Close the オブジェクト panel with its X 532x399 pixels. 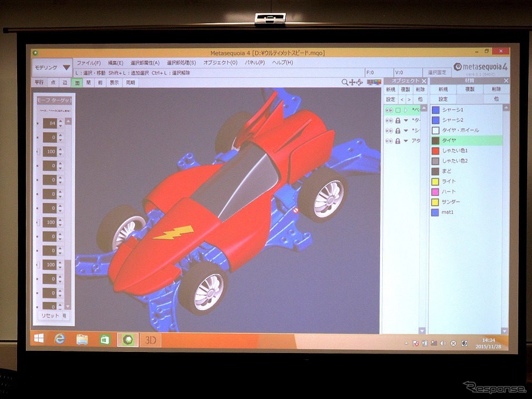(423, 81)
